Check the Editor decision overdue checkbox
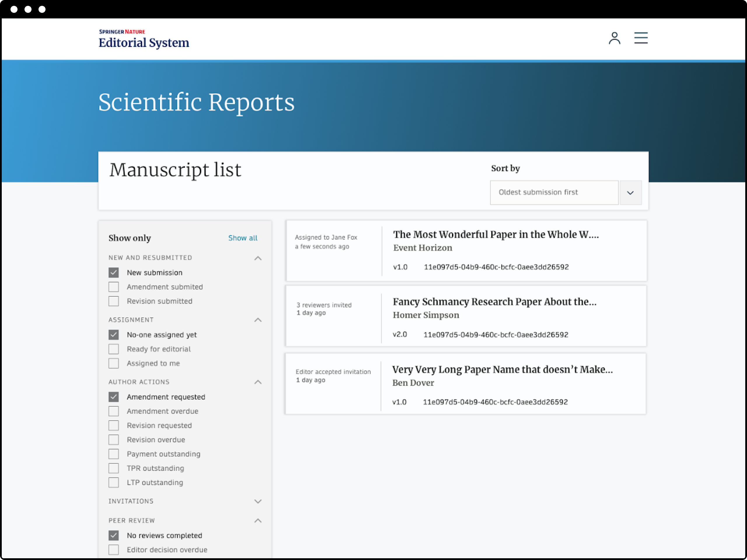747x560 pixels. click(x=114, y=550)
